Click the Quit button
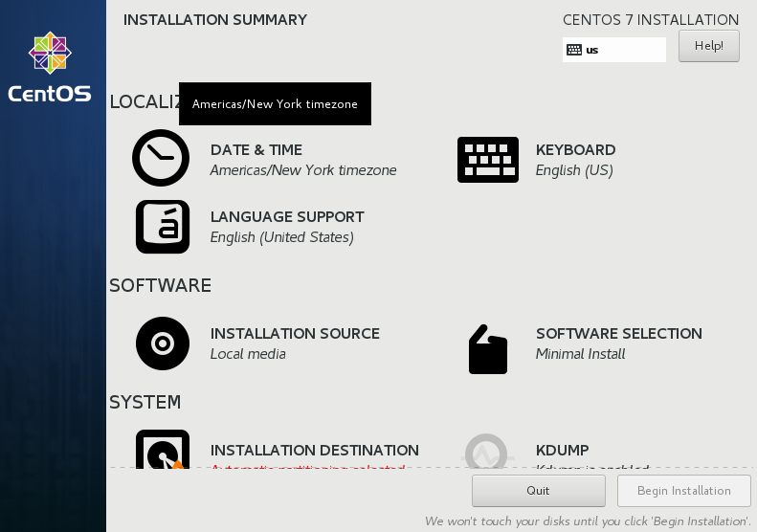The image size is (757, 532). coord(538,491)
